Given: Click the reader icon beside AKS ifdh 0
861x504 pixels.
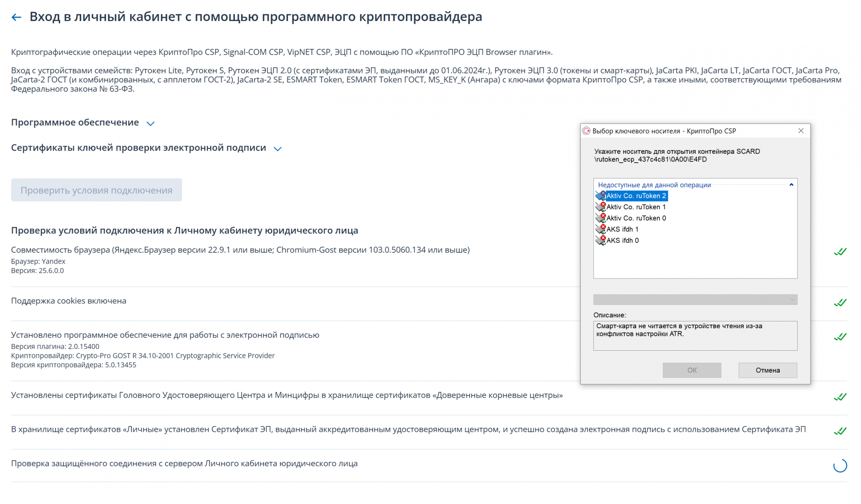Looking at the screenshot, I should click(600, 240).
